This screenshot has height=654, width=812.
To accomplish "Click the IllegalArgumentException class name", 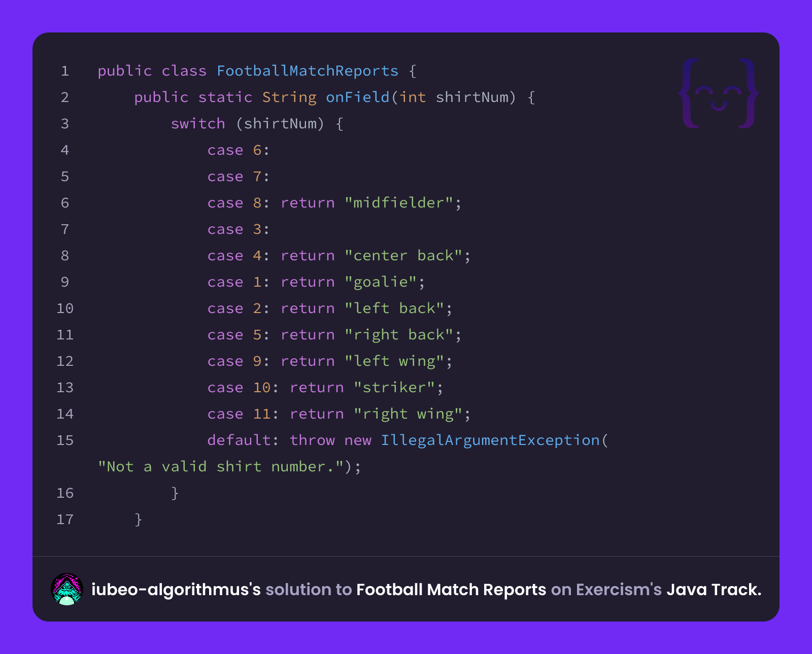I will point(490,440).
